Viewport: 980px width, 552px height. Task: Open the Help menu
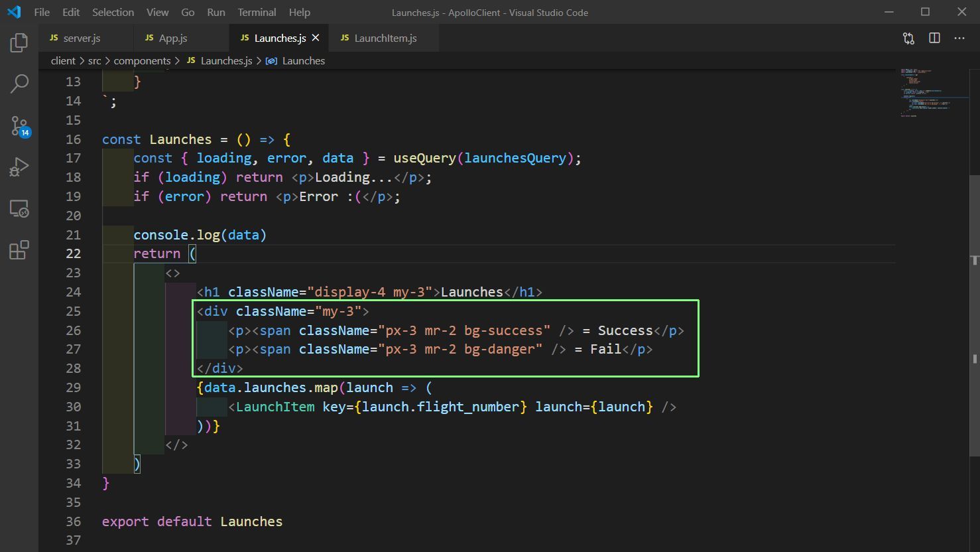pos(299,12)
